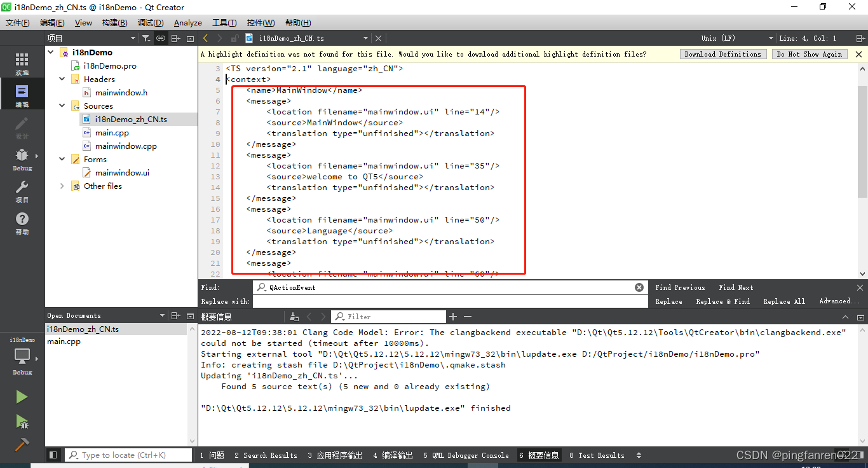
Task: Switch to 1 问题 output tab
Action: click(212, 455)
